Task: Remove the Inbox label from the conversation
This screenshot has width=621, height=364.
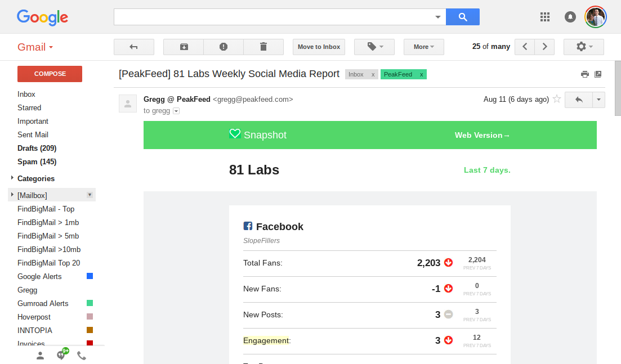Action: (373, 74)
